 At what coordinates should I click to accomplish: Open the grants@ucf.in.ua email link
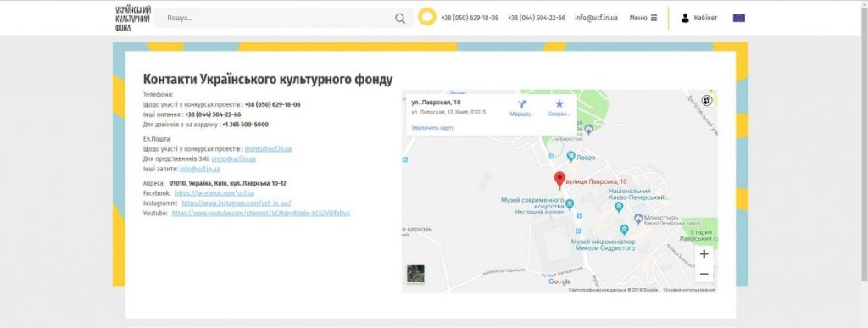tap(268, 149)
